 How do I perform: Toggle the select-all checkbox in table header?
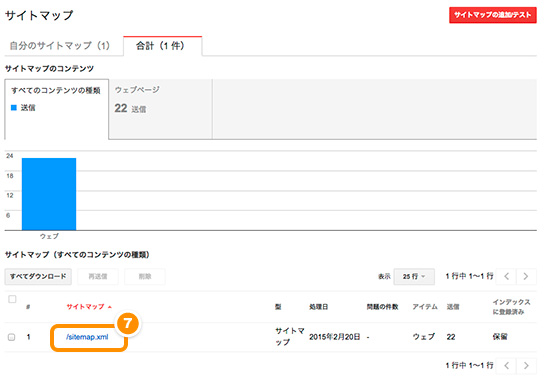tap(12, 299)
